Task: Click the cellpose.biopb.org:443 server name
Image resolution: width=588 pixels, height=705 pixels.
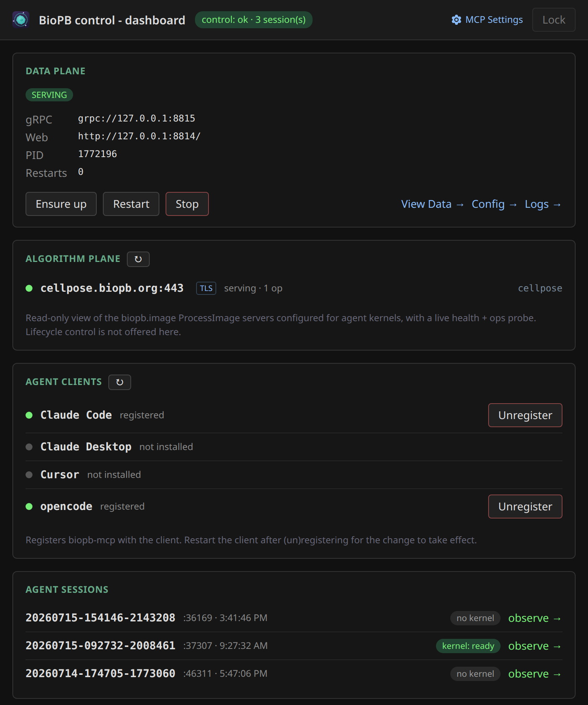Action: click(112, 288)
